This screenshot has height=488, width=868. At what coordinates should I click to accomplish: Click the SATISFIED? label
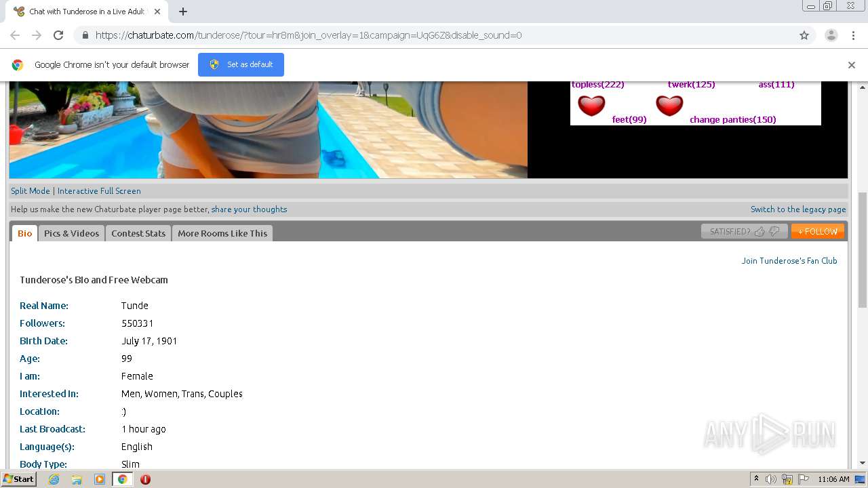730,232
